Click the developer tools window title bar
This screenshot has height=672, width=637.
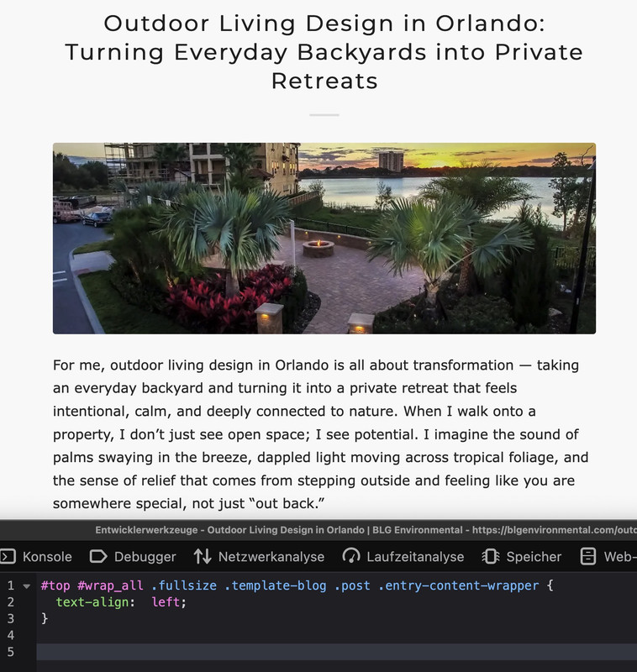point(318,530)
